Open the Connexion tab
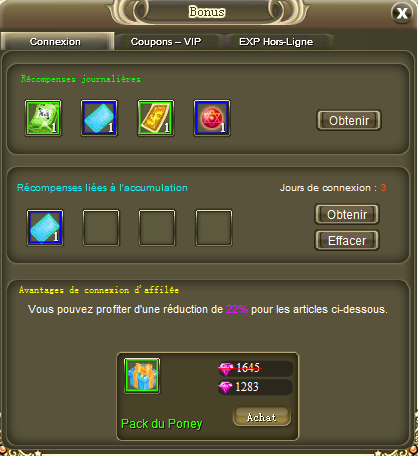This screenshot has height=456, width=418. [55, 42]
